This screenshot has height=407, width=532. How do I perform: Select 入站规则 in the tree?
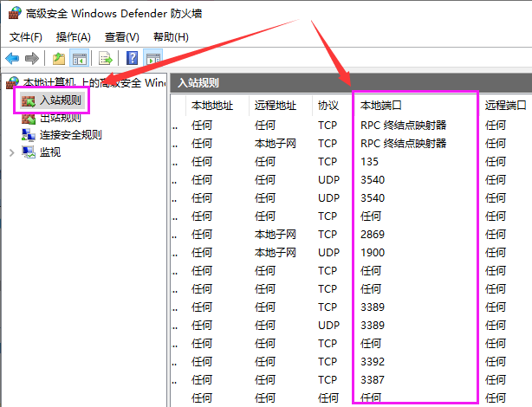tap(61, 100)
